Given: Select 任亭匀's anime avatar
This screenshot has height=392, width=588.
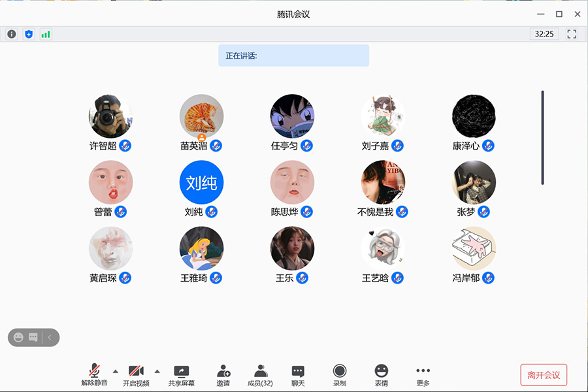Looking at the screenshot, I should [292, 116].
